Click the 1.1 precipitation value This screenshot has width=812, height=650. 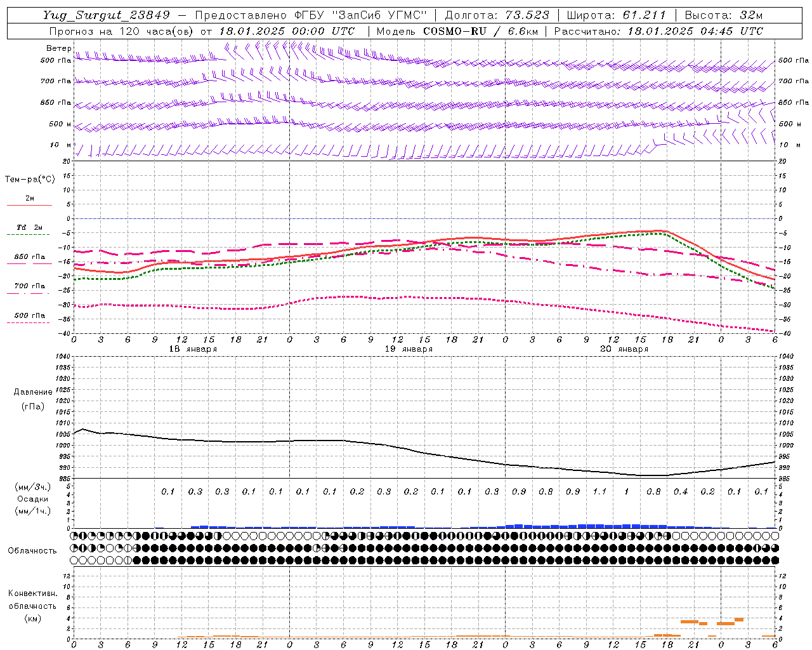tap(599, 491)
